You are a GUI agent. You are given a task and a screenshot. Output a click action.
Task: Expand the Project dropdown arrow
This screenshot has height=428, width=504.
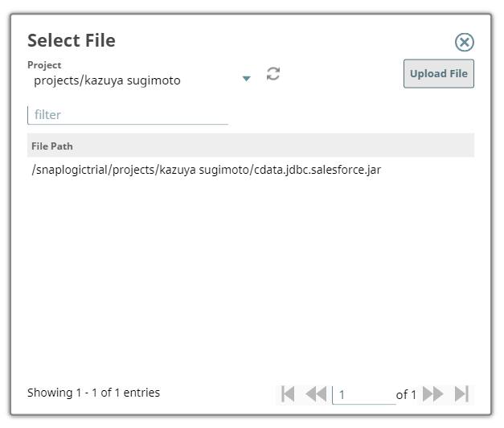[247, 78]
